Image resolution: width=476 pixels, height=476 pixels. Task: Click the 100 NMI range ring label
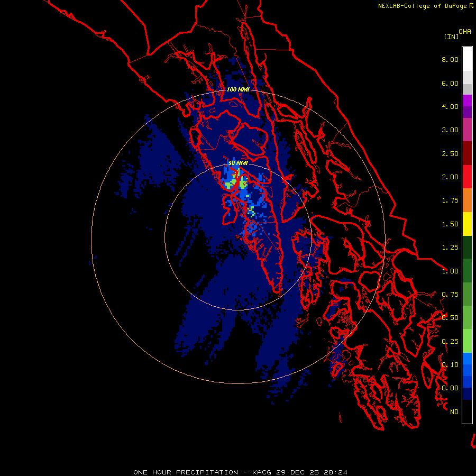point(238,89)
